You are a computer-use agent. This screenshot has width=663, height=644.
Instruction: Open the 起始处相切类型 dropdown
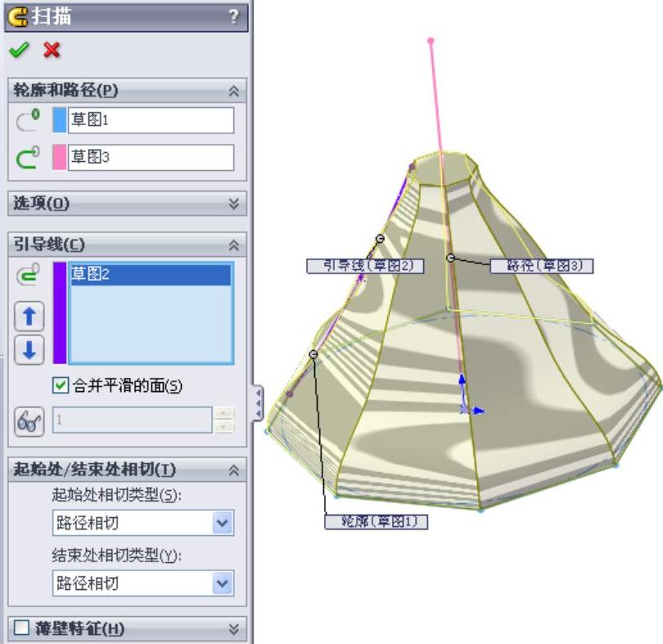(x=223, y=523)
